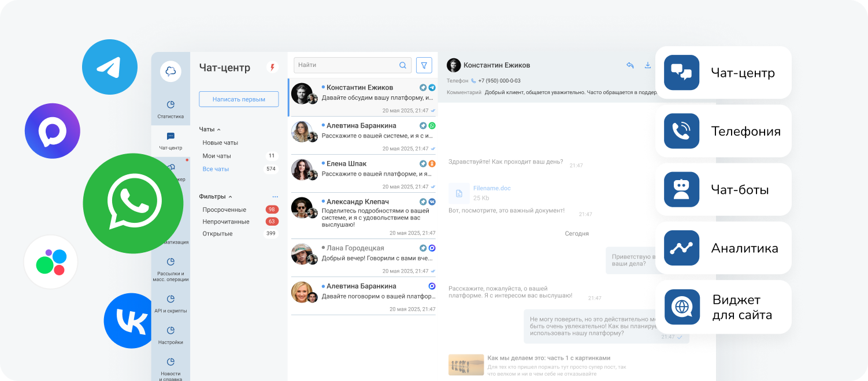868x381 pixels.
Task: Select the Просроченные filter
Action: pos(224,210)
